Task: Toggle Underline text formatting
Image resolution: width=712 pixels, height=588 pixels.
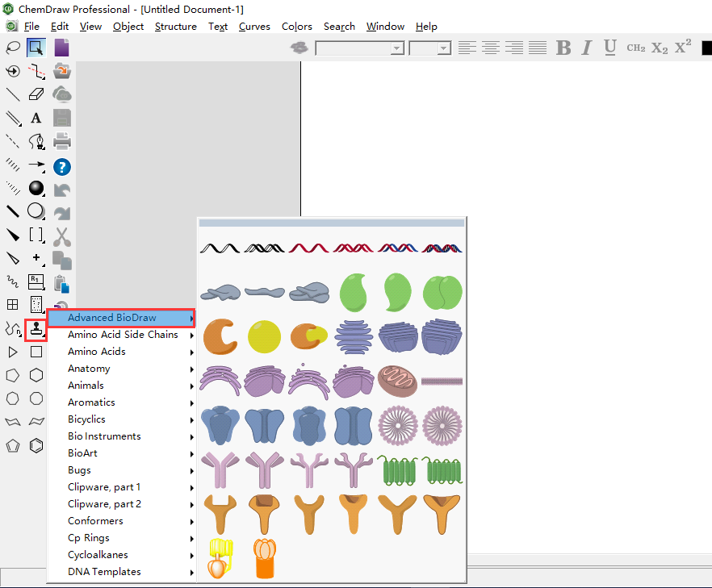Action: coord(610,48)
